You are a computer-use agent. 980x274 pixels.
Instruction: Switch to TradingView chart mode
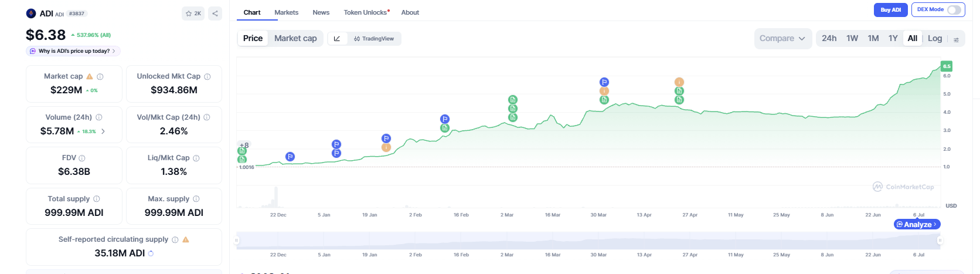tap(374, 39)
